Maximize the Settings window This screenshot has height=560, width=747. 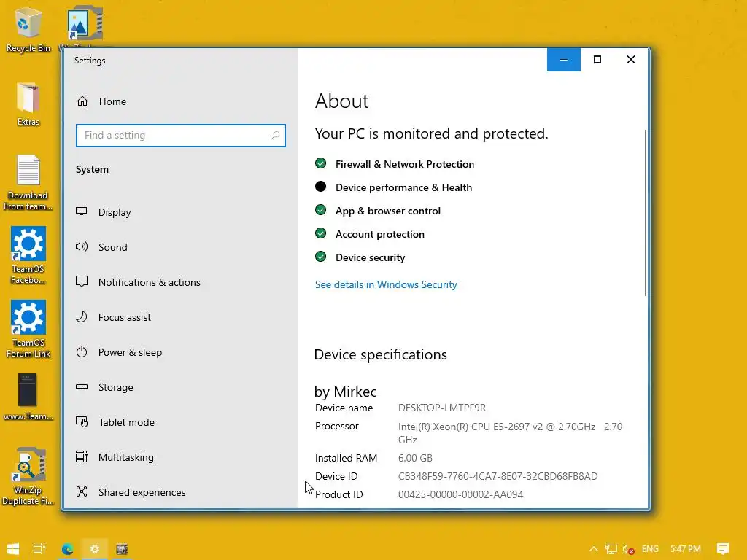[597, 60]
